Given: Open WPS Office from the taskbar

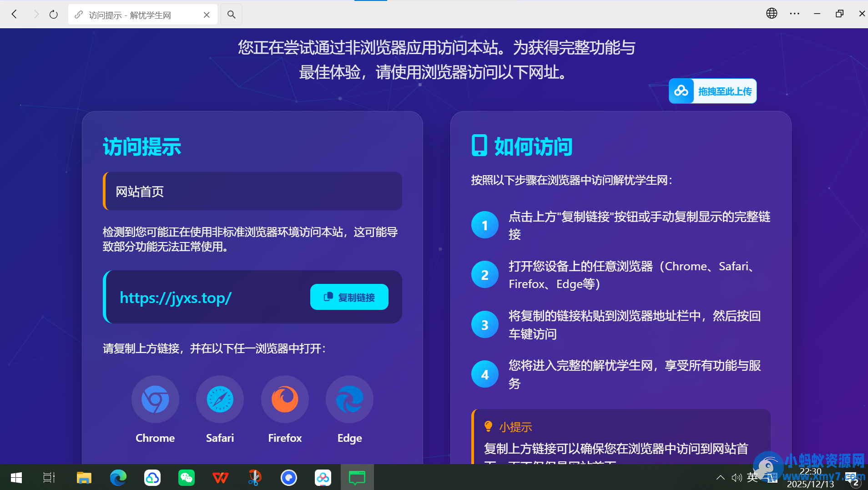Looking at the screenshot, I should click(x=221, y=478).
